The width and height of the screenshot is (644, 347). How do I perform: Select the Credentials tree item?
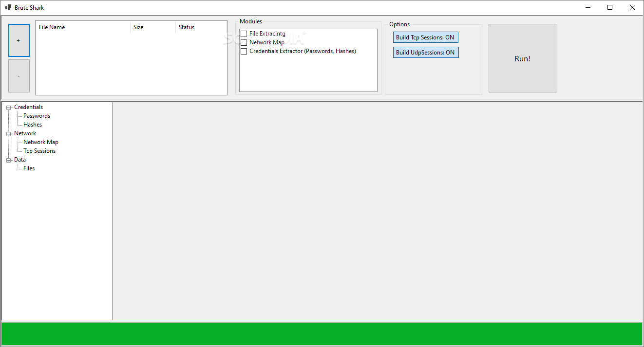pos(28,107)
